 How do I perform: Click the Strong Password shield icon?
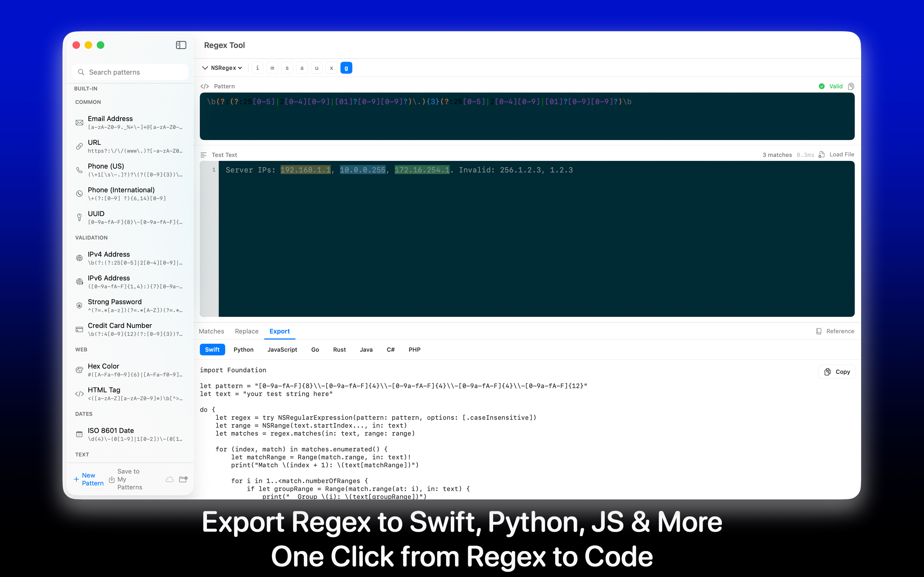click(x=79, y=305)
